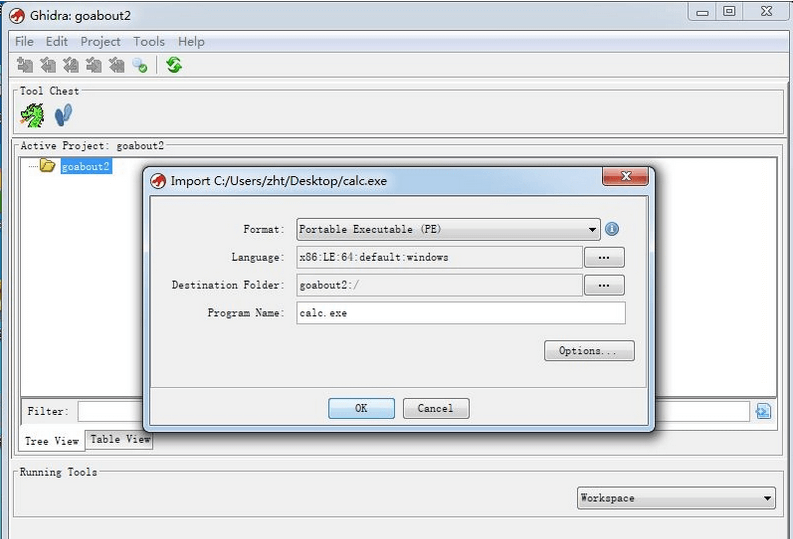The width and height of the screenshot is (793, 539).
Task: Select the goabout2 project folder
Action: [x=85, y=166]
